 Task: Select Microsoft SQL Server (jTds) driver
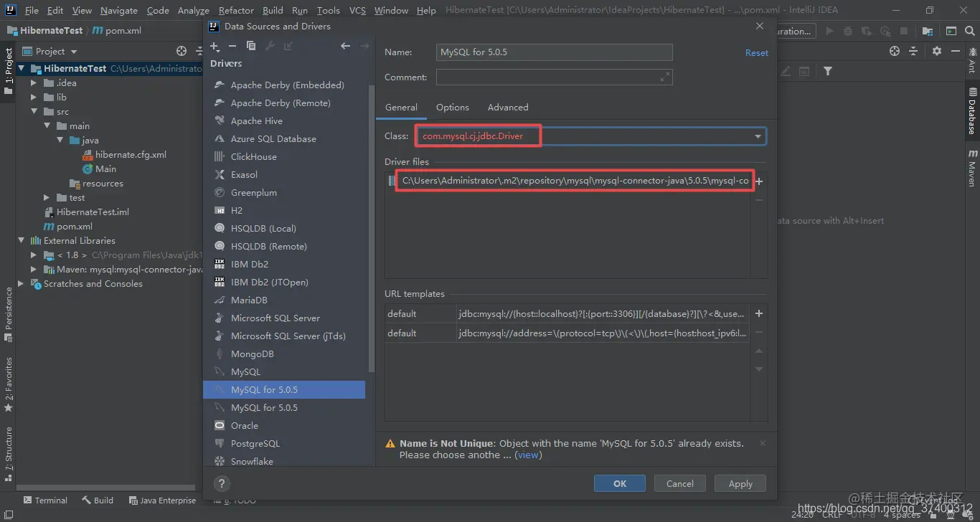click(x=287, y=336)
